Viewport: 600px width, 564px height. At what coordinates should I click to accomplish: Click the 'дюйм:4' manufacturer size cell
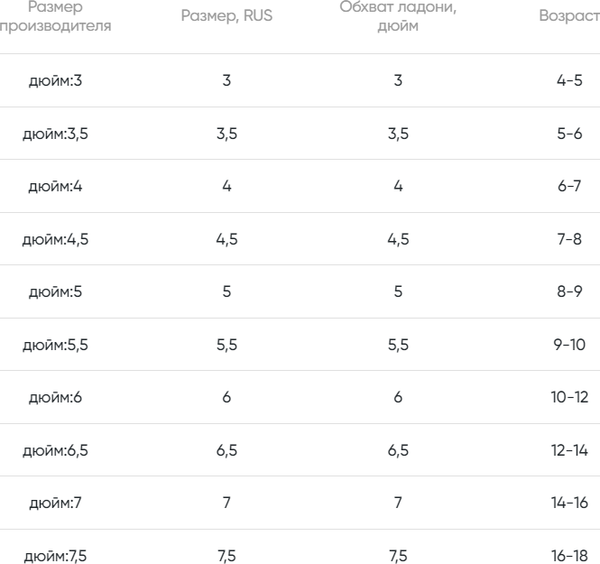coord(55,186)
